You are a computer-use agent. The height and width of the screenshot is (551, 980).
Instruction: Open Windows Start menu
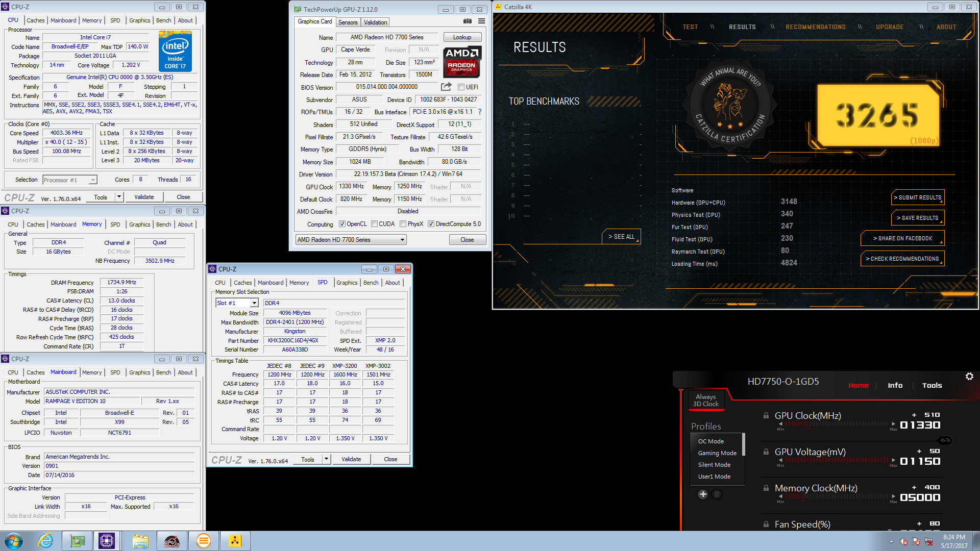(x=14, y=541)
